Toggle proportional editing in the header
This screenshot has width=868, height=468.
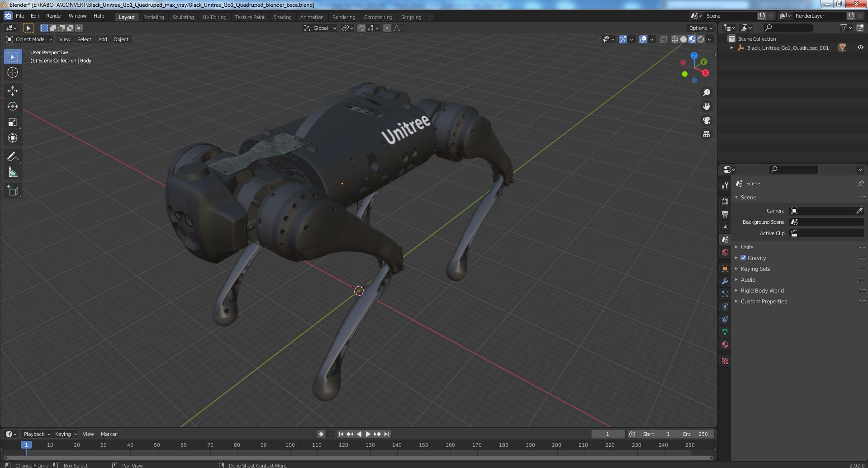(387, 28)
